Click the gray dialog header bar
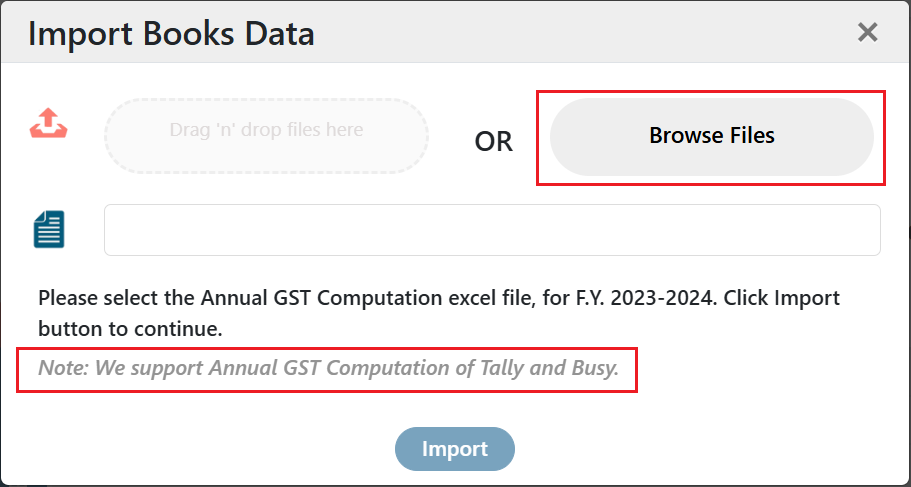This screenshot has width=911, height=487. 456,32
